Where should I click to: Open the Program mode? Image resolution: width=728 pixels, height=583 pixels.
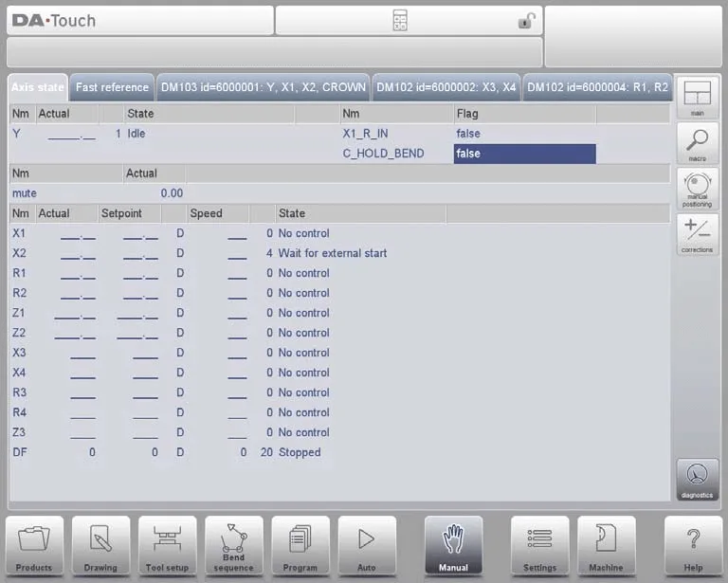300,546
